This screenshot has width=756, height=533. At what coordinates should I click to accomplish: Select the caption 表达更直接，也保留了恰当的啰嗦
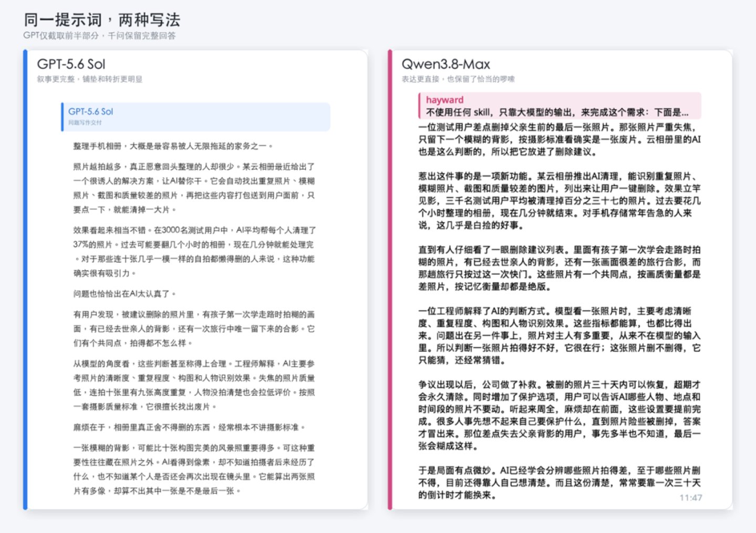[x=458, y=79]
